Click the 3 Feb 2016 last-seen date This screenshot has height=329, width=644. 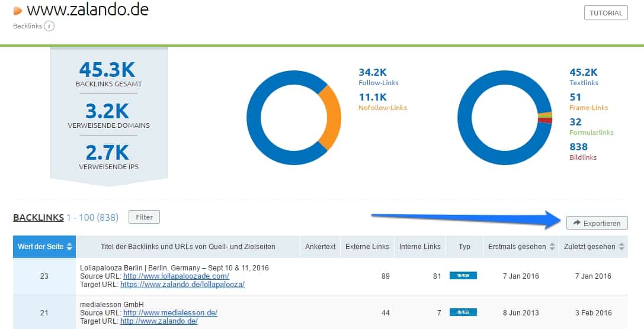(593, 312)
